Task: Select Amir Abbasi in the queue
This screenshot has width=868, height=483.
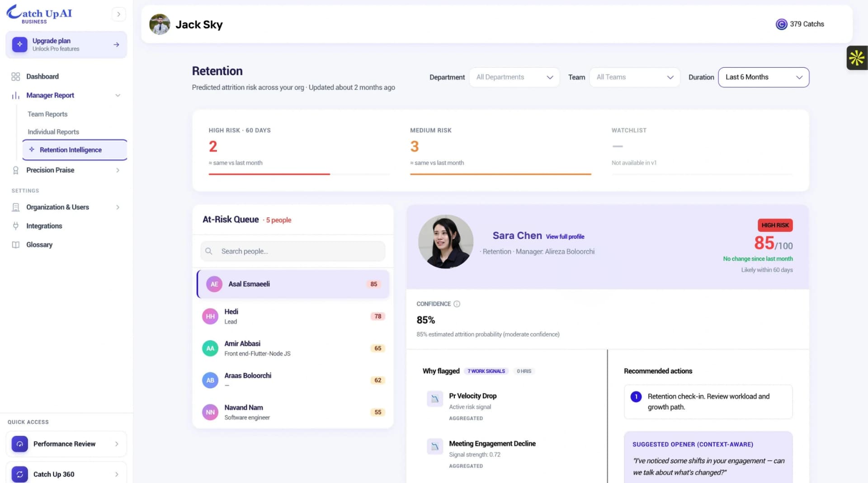Action: [x=293, y=348]
